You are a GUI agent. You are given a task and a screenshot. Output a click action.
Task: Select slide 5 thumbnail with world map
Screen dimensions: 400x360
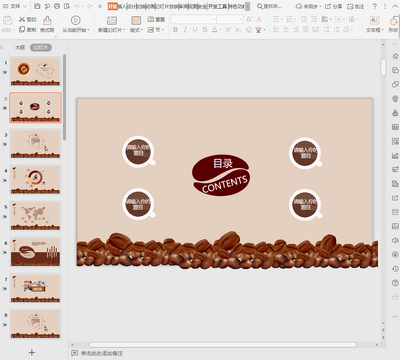click(x=35, y=216)
